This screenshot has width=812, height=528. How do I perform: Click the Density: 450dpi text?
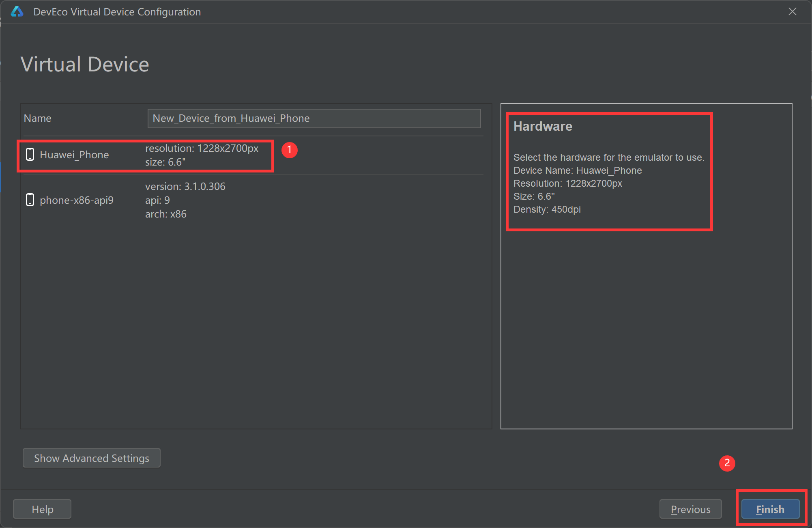click(547, 209)
